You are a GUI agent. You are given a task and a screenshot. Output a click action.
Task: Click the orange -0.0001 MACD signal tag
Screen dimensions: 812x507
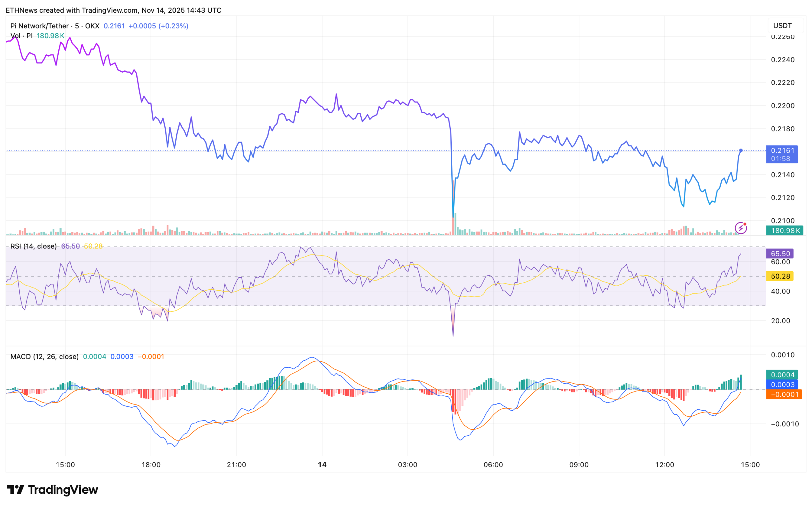784,395
